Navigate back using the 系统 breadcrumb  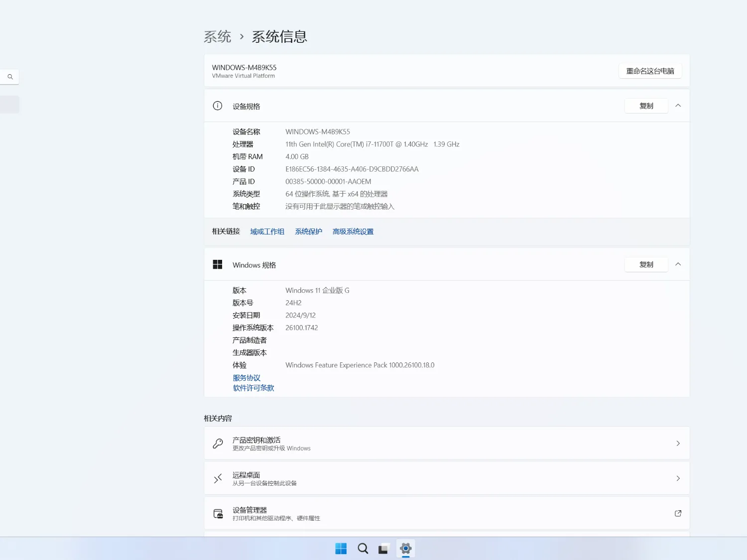click(x=218, y=36)
